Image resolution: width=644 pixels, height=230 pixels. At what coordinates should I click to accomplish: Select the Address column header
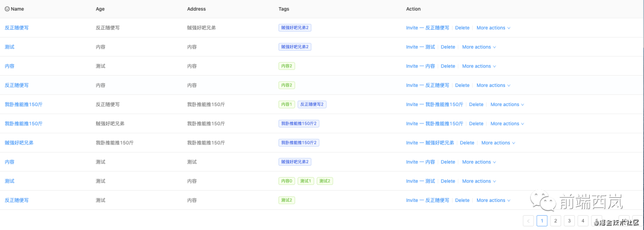196,8
